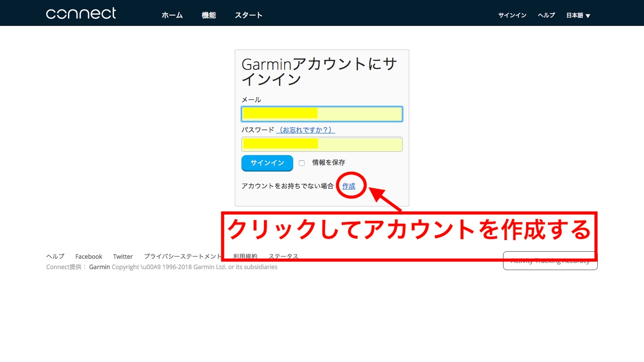
Task: Open ヘルプ in the top navigation
Action: point(546,15)
